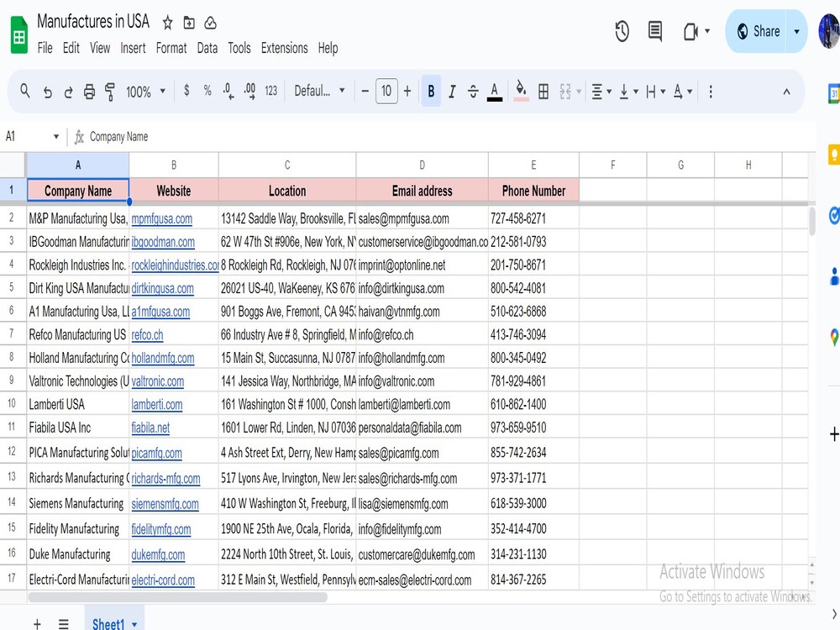The height and width of the screenshot is (630, 840).
Task: Open the font selection dropdown
Action: pos(319,91)
